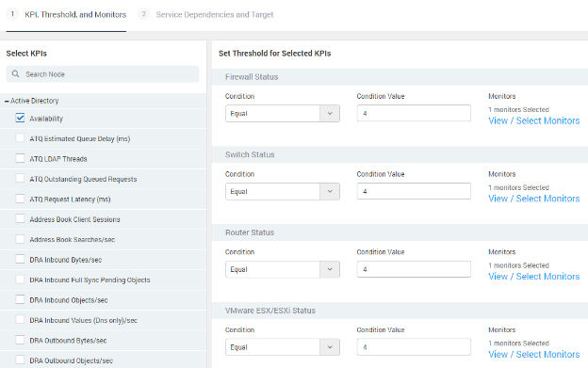Click Firewall Status dropdown chevron arrow
588x368 pixels.
(330, 114)
